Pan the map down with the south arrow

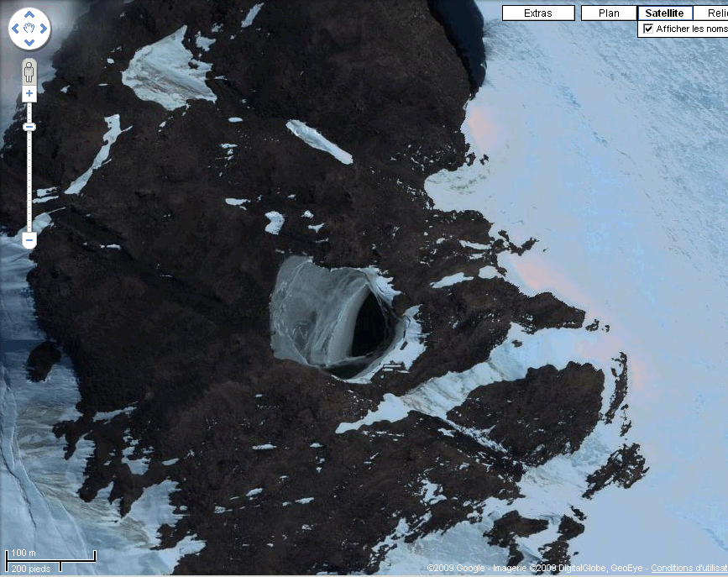tap(29, 42)
